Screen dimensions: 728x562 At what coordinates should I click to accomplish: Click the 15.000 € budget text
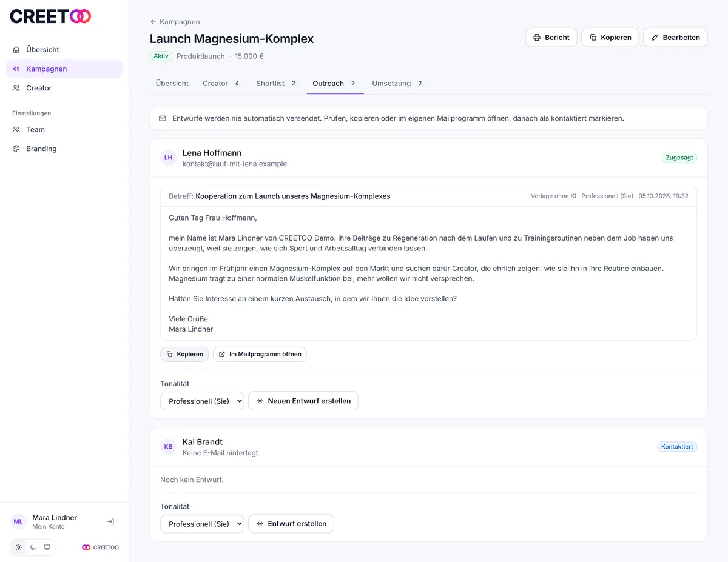coord(249,56)
